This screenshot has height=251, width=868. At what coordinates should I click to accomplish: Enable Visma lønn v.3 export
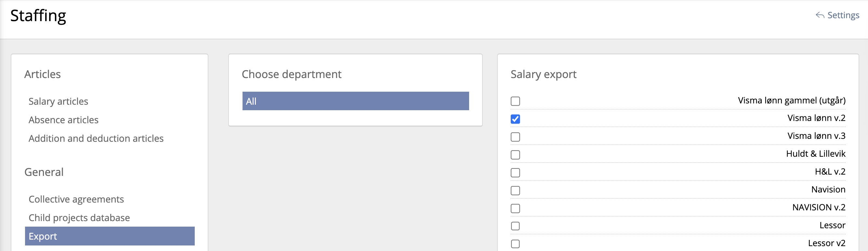coord(515,137)
